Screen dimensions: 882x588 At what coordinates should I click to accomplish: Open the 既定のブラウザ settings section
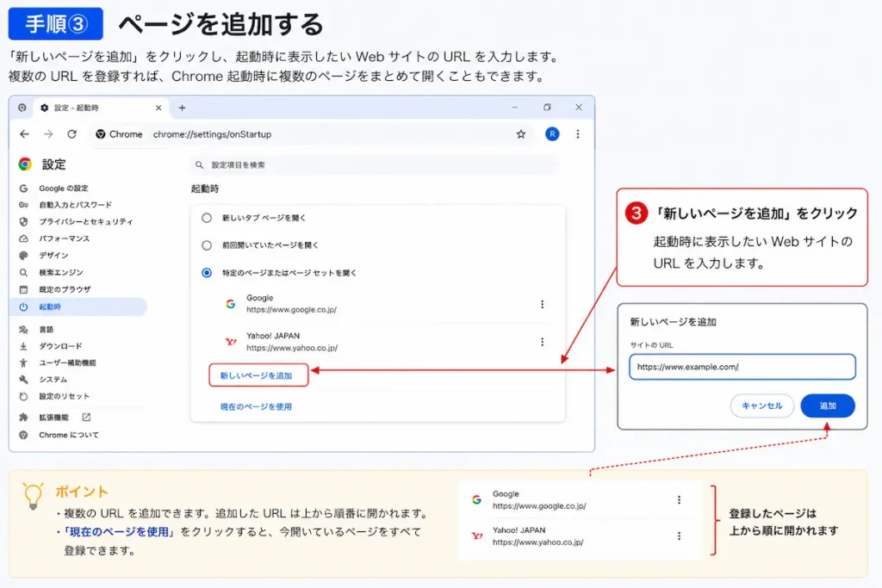65,289
